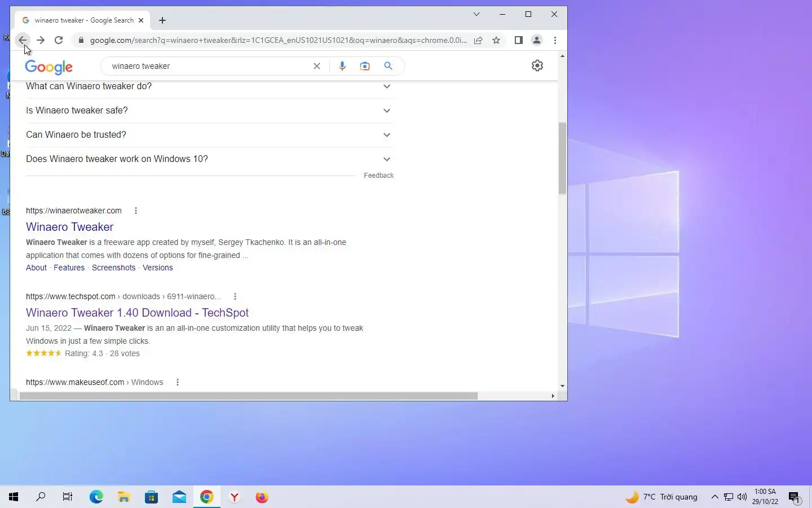The image size is (812, 508).
Task: Open taskbar Search
Action: pyautogui.click(x=41, y=497)
